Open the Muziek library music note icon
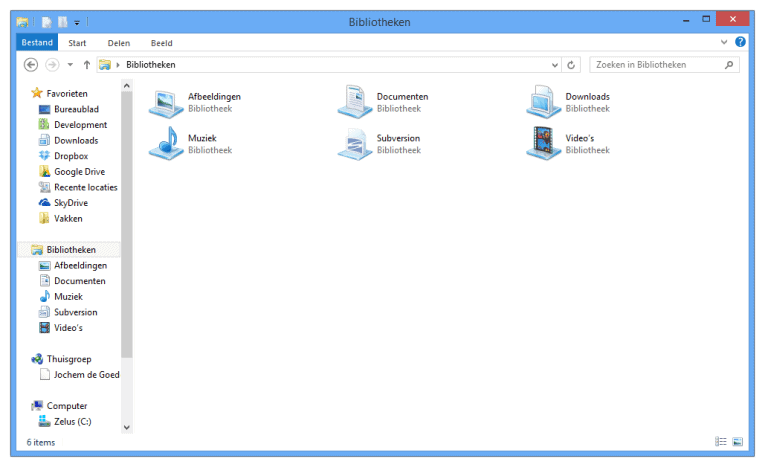Viewport: 768px width, 470px height. point(166,143)
